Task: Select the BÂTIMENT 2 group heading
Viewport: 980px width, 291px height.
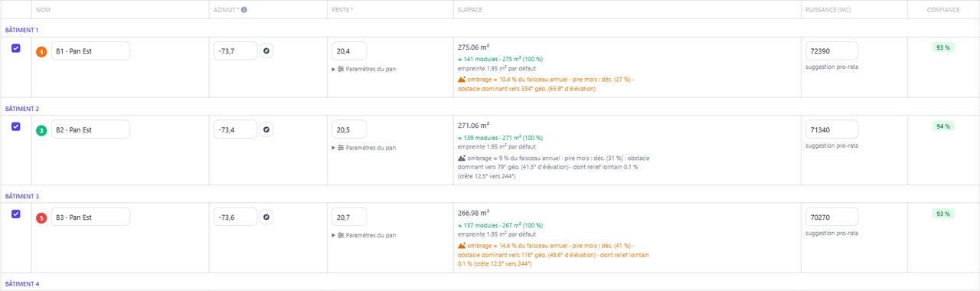Action: (x=21, y=109)
